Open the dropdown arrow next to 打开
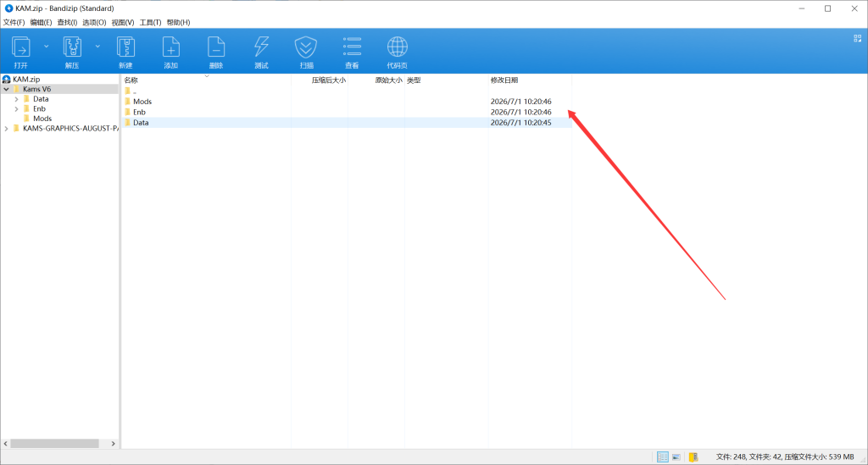 46,47
